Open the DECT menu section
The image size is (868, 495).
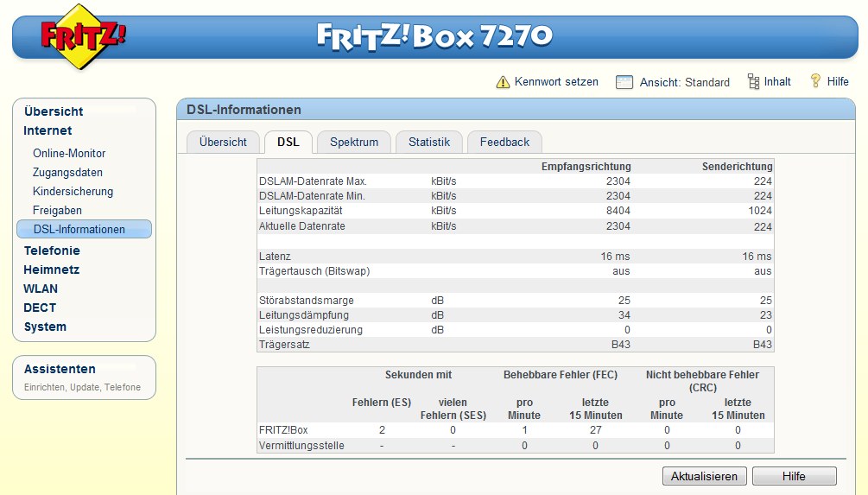tap(40, 308)
